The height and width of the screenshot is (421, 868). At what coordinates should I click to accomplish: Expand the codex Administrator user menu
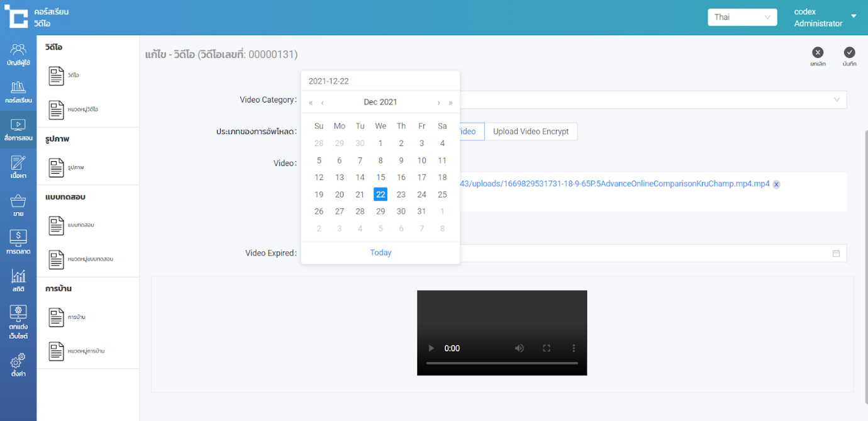point(854,16)
